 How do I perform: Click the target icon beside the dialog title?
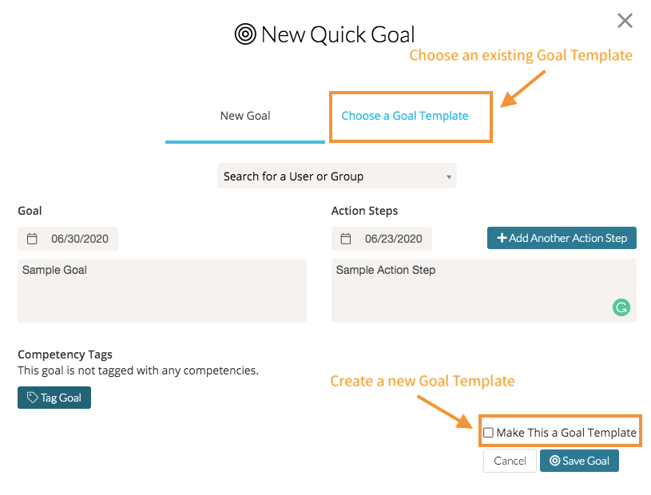pos(245,35)
